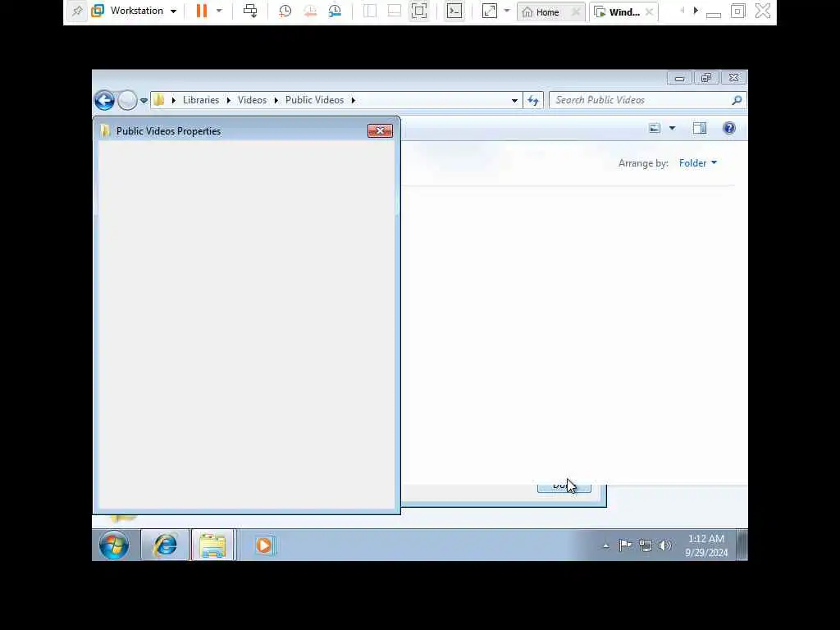Open the Windows Start menu

click(x=114, y=546)
